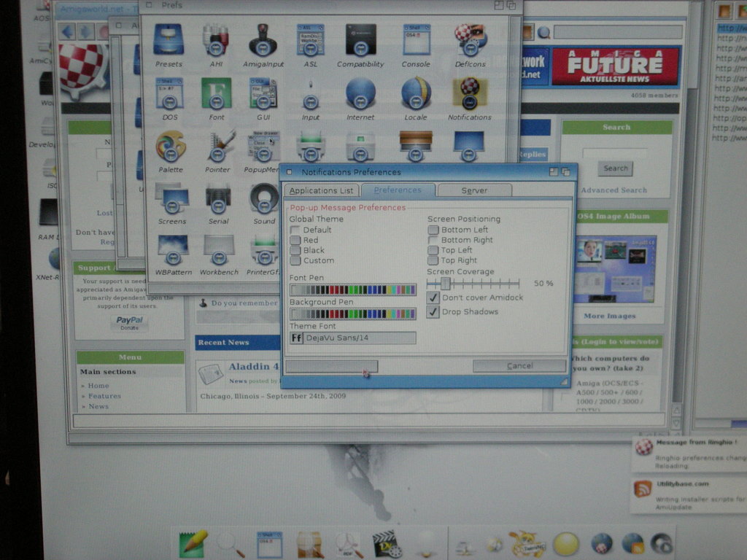Switch to the Applications List tab
The image size is (747, 560).
coord(322,190)
